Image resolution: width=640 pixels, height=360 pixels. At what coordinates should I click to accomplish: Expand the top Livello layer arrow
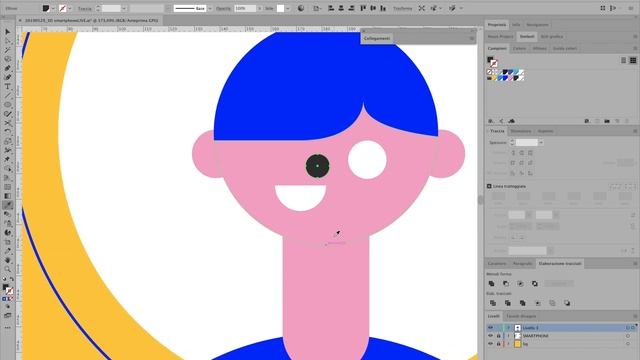click(508, 328)
